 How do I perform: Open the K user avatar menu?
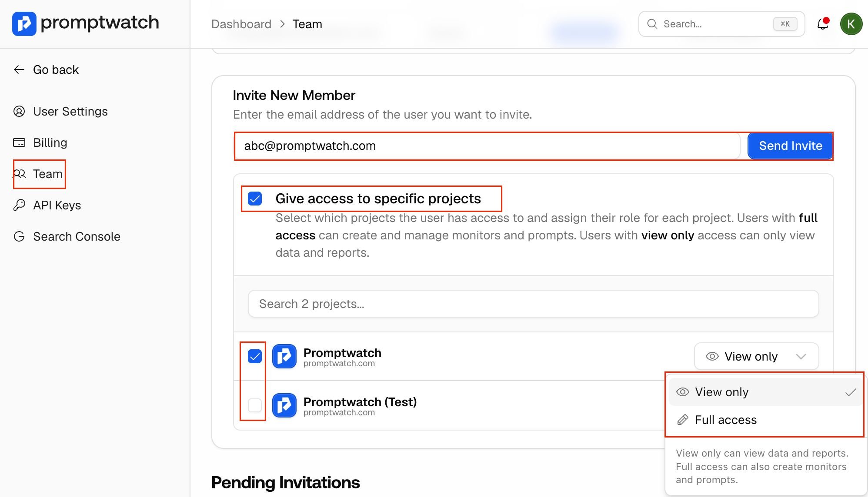click(851, 24)
